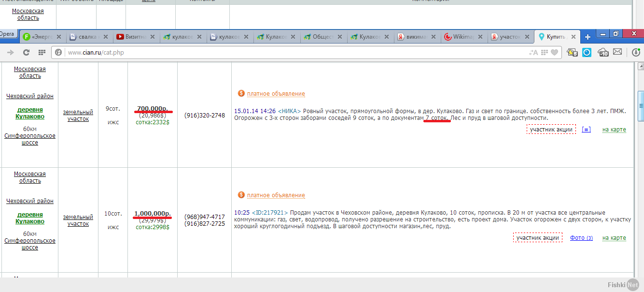Click the translate icon in address bar
The width and height of the screenshot is (644, 292).
click(x=533, y=52)
